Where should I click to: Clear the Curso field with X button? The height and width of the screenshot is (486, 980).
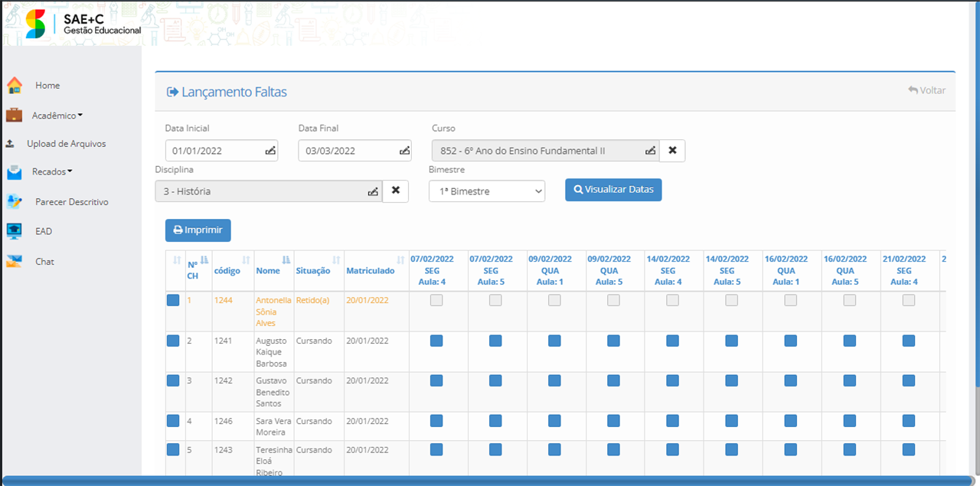pos(672,151)
